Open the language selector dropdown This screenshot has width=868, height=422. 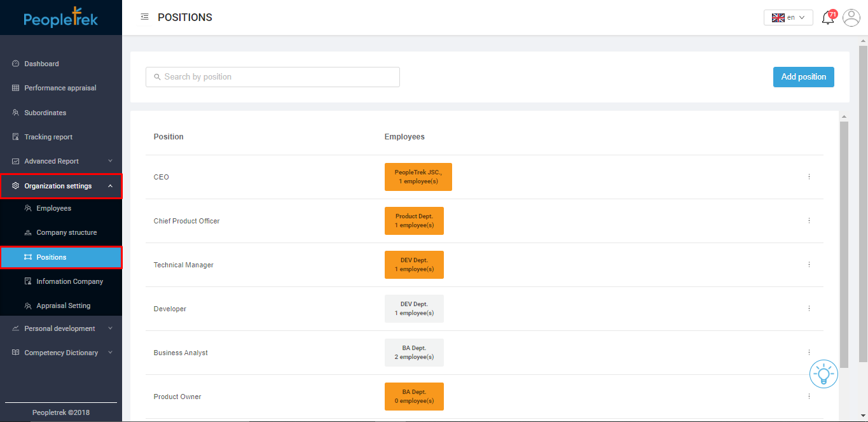click(788, 18)
